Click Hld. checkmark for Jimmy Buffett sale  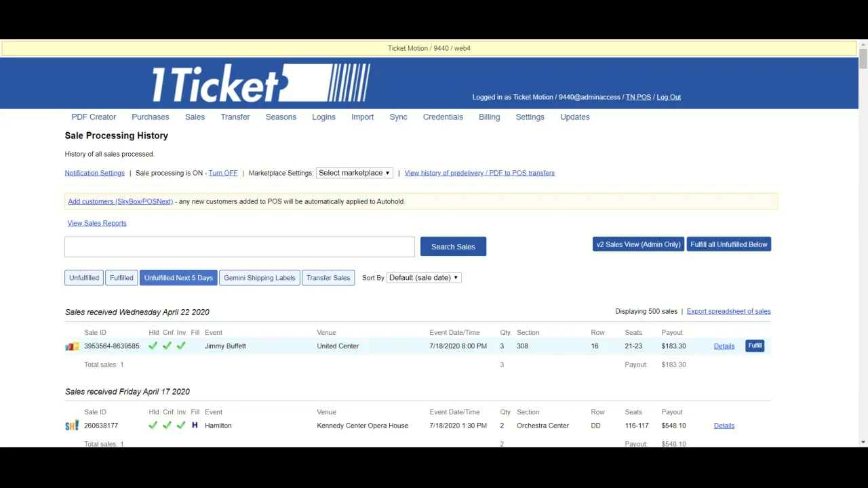click(153, 346)
